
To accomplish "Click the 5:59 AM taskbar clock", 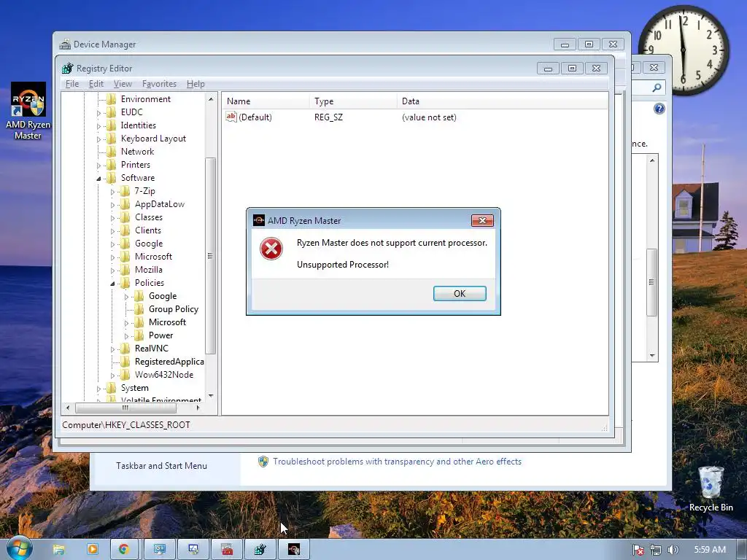I will [710, 550].
